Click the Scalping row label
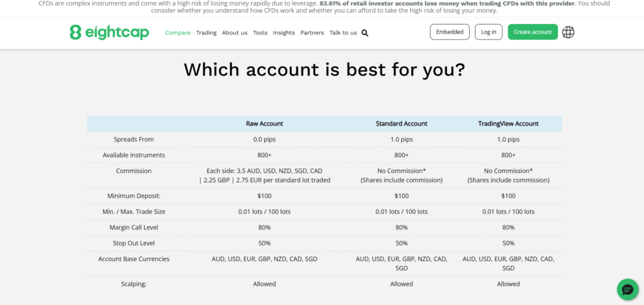Viewport: 644px width, 305px height. (134, 284)
